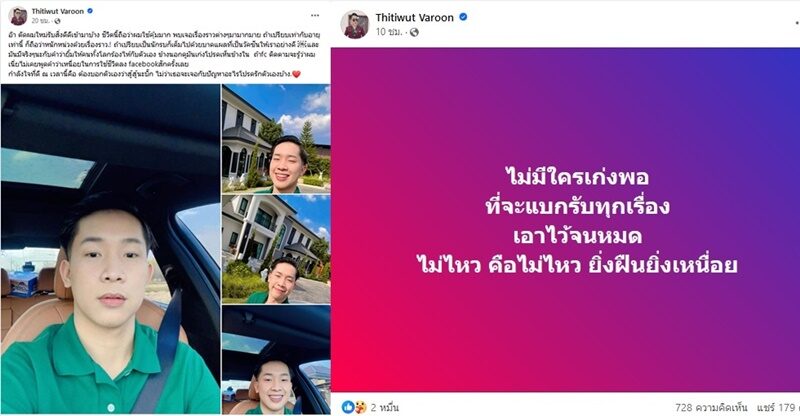Click the care emoji reaction icon
The height and width of the screenshot is (416, 800).
click(360, 407)
